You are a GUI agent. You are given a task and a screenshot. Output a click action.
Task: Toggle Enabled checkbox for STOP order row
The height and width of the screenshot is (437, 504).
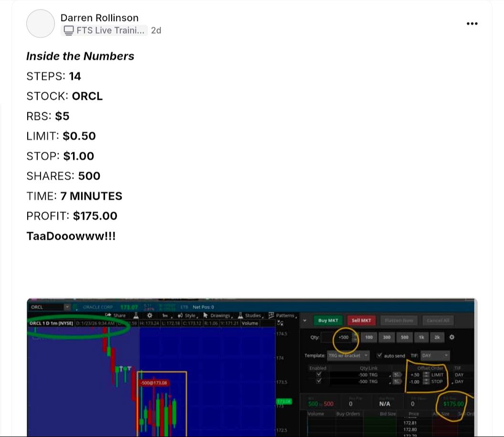point(318,381)
